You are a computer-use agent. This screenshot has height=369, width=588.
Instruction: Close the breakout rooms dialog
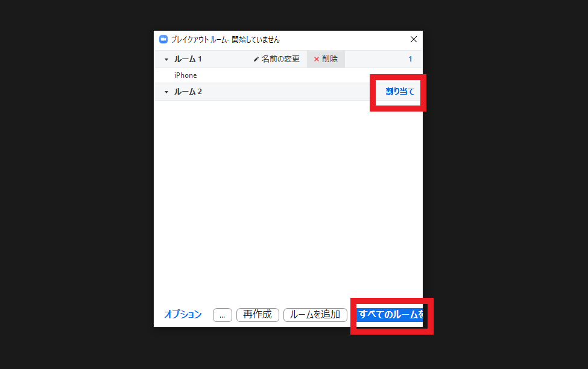(414, 39)
